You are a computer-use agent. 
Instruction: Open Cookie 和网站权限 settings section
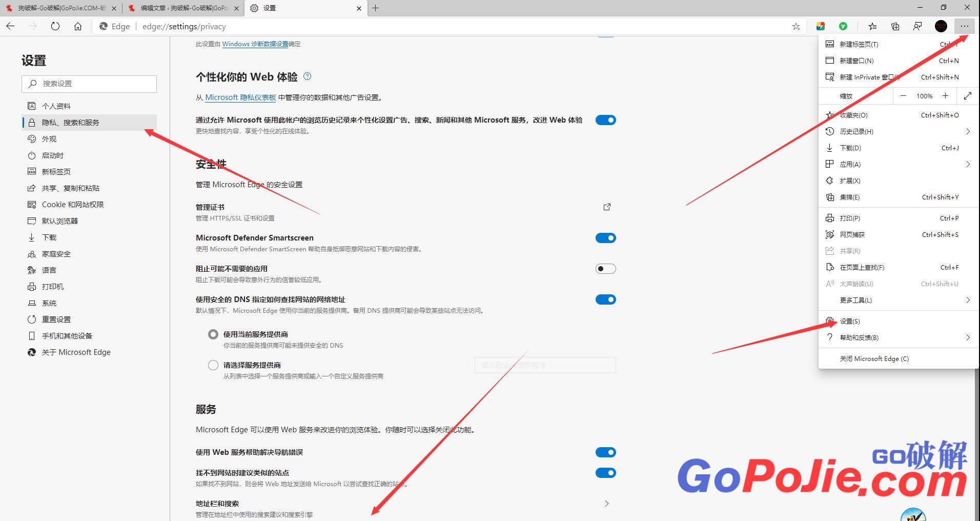(89, 205)
